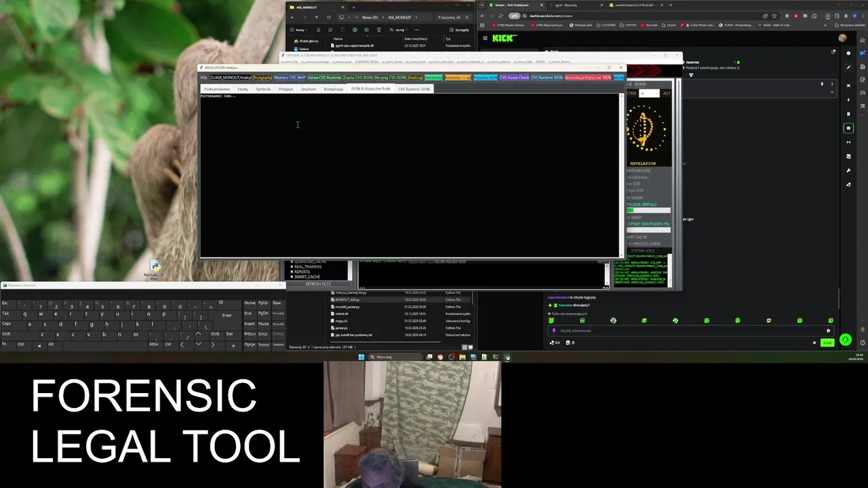Toggle the Fn key on on-screen keyboard
Image resolution: width=868 pixels, height=488 pixels.
coord(8,347)
